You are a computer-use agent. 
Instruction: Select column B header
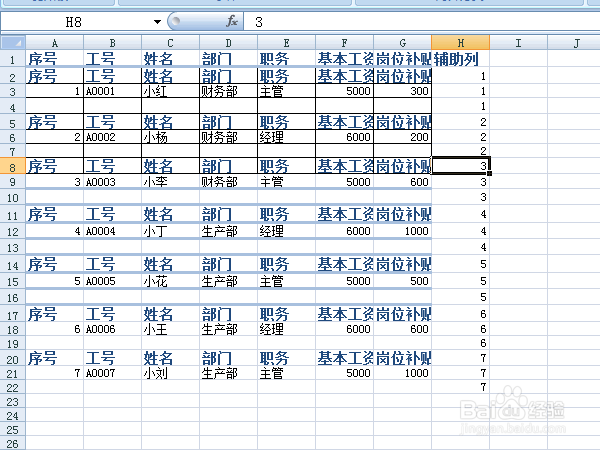click(112, 42)
